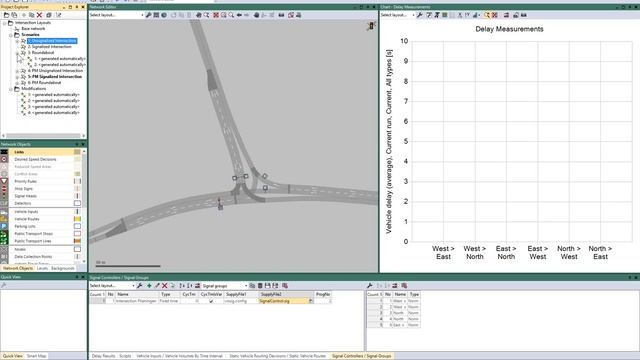The width and height of the screenshot is (640, 360).
Task: Select the Public Transport Stops icon
Action: point(4,233)
